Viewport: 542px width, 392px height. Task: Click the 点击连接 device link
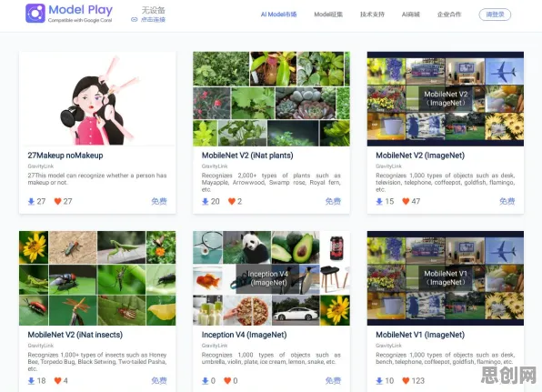[x=153, y=20]
